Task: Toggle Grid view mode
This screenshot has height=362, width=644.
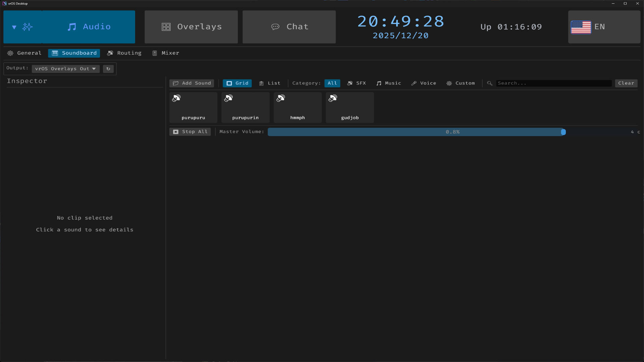Action: (237, 83)
